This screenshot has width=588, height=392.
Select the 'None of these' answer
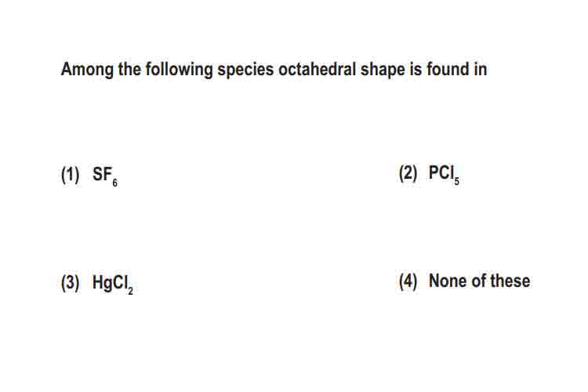coord(479,281)
